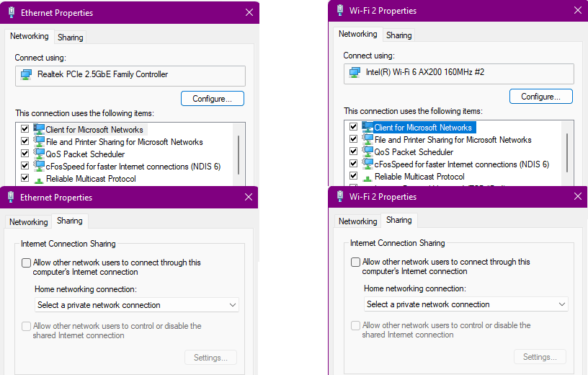Uncheck cFosSpeed checkbox in Wi-Fi 2 list
Image resolution: width=588 pixels, height=375 pixels.
pyautogui.click(x=353, y=163)
